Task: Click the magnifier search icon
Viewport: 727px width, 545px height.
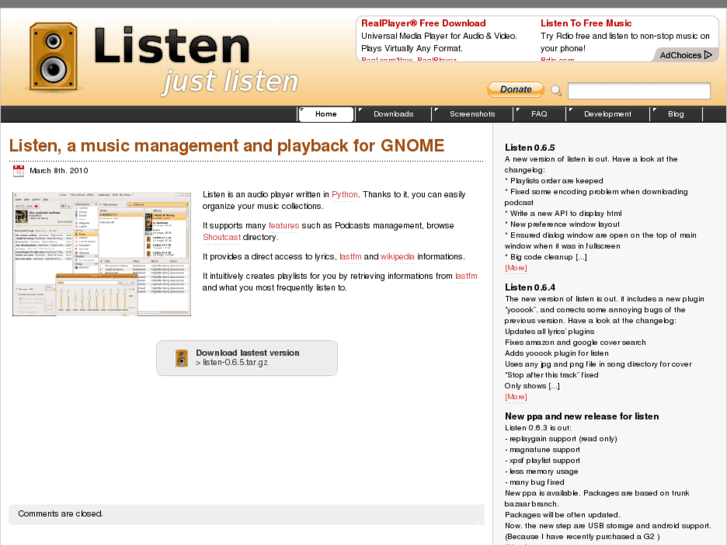Action: [556, 90]
